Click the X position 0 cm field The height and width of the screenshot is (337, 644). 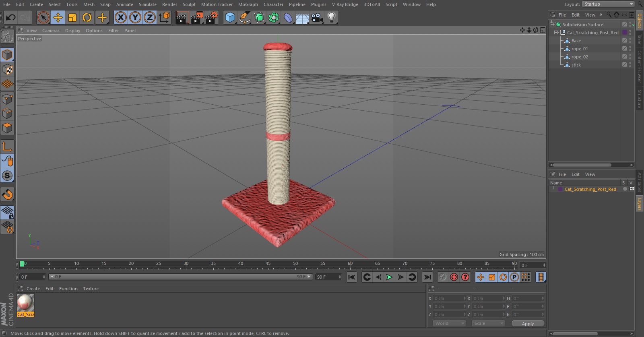pyautogui.click(x=449, y=298)
